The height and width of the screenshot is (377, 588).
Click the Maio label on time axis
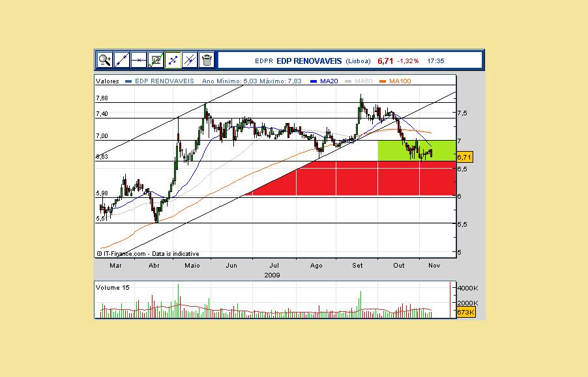(x=192, y=266)
